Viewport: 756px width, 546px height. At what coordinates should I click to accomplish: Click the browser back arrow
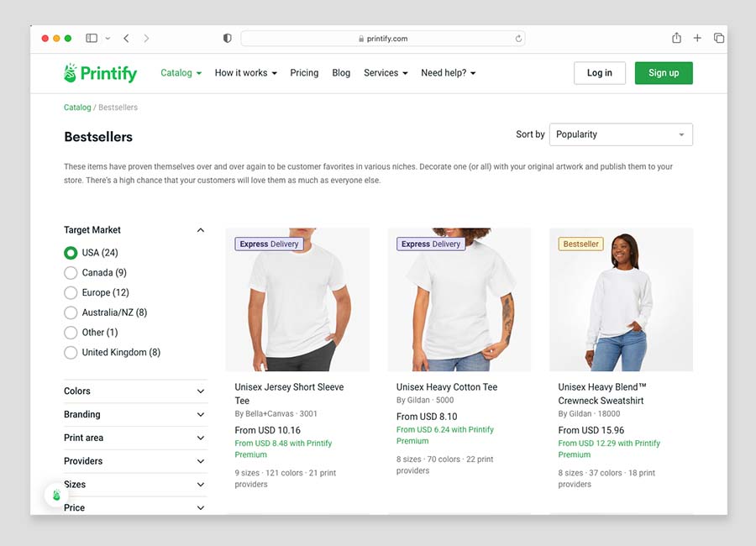126,38
